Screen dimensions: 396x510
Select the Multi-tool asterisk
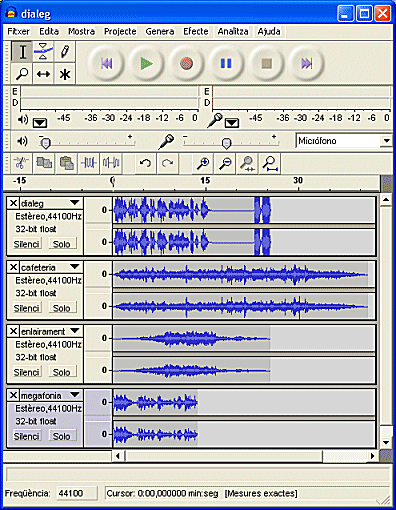click(65, 73)
